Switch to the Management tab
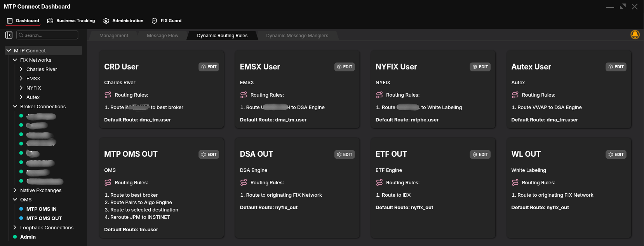This screenshot has width=644, height=246. [113, 36]
